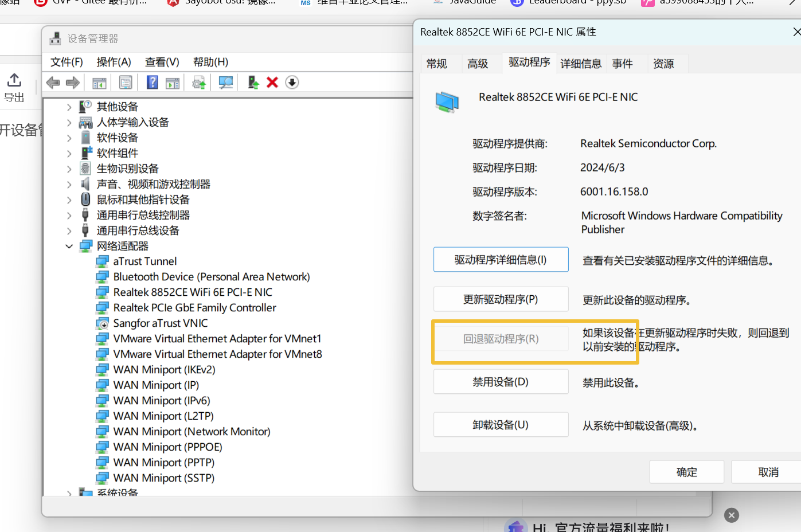Click the fingerprint icon beside 生物识别设备
Viewport: 801px width, 532px height.
[x=85, y=169]
